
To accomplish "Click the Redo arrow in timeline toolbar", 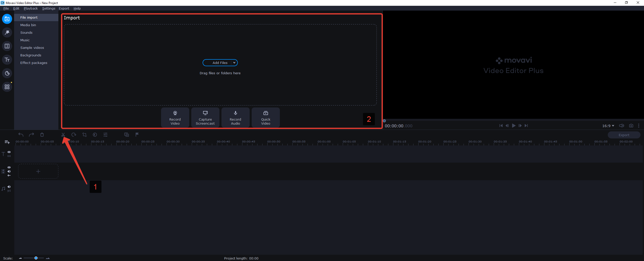I will click(31, 135).
